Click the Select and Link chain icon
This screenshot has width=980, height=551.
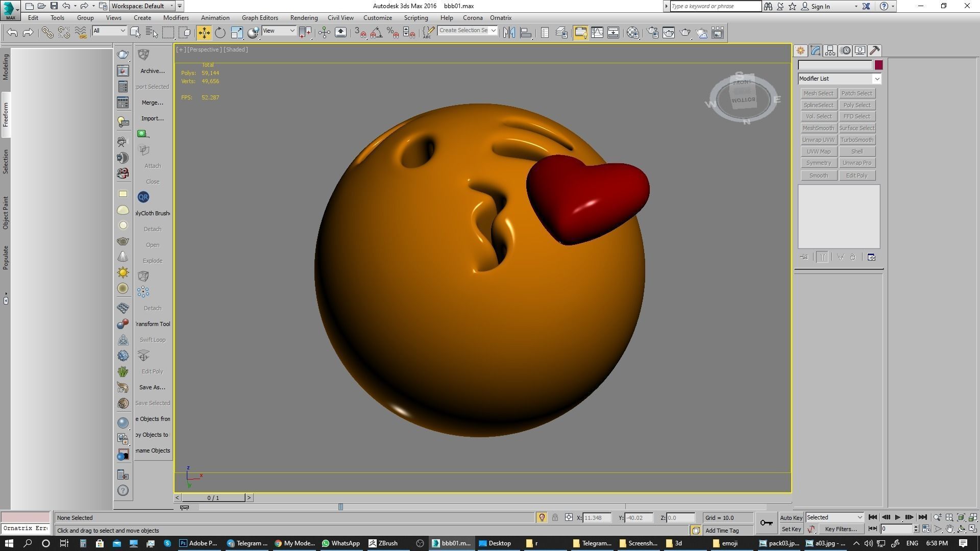click(x=47, y=33)
